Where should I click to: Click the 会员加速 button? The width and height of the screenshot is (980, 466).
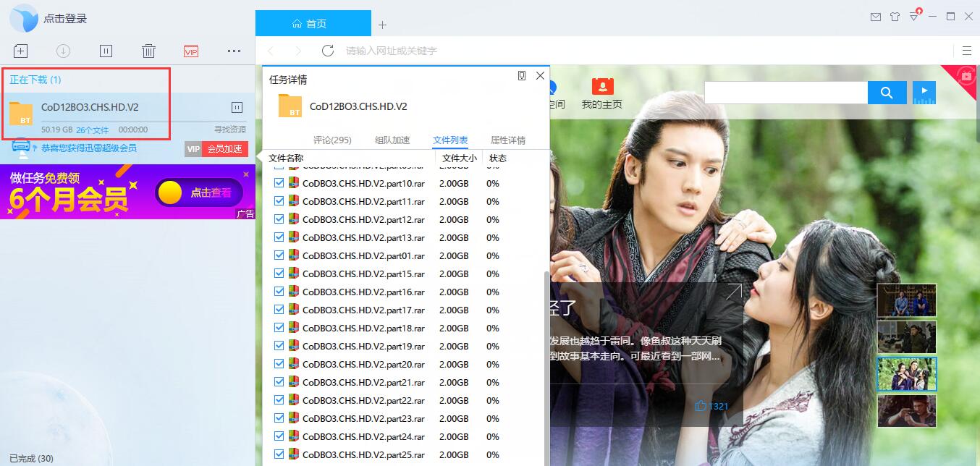(224, 149)
